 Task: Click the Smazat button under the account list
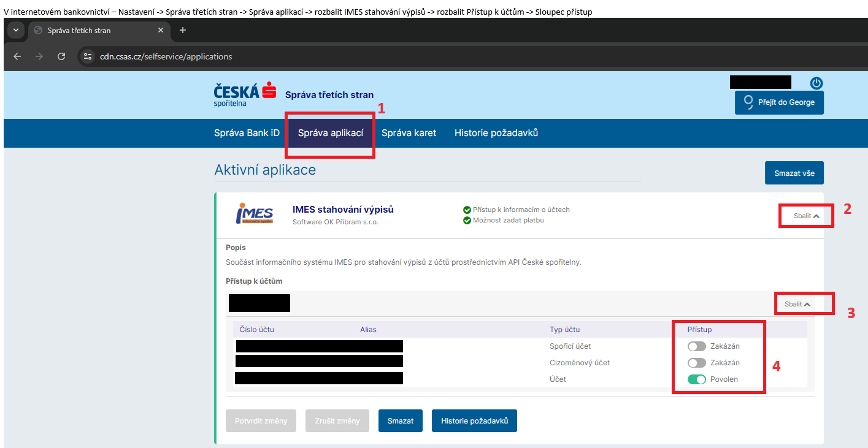[x=401, y=421]
